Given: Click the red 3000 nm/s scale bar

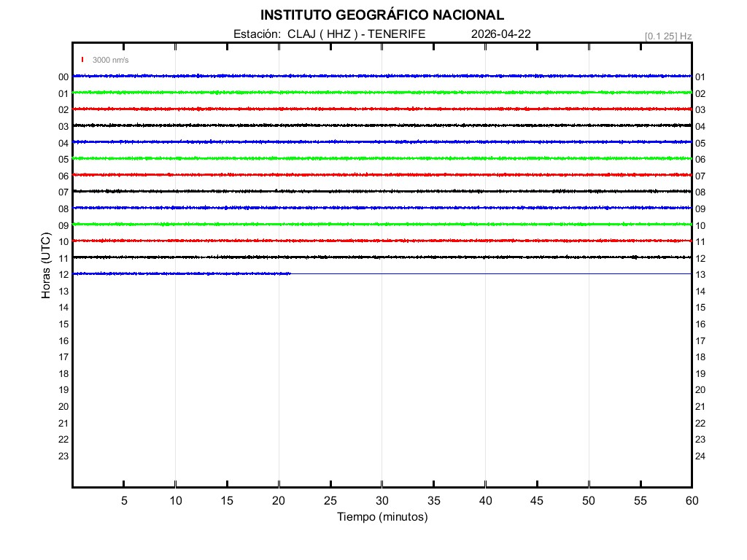Looking at the screenshot, I should pyautogui.click(x=82, y=60).
